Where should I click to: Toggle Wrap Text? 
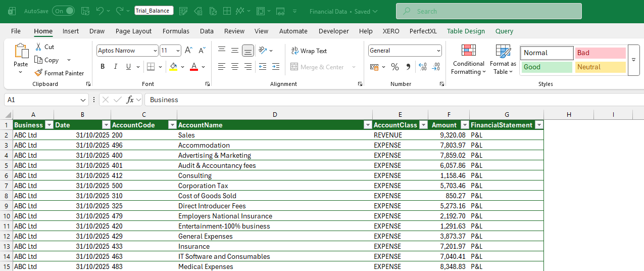click(x=309, y=51)
